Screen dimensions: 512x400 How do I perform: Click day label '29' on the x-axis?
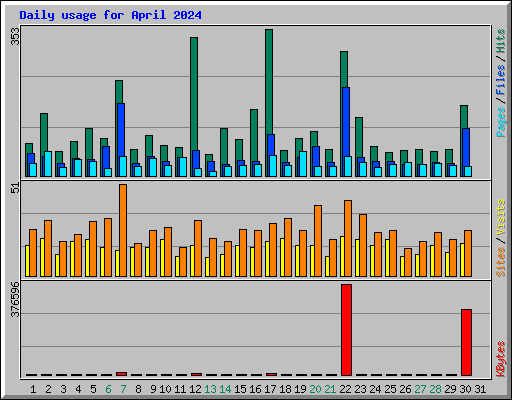pos(450,389)
